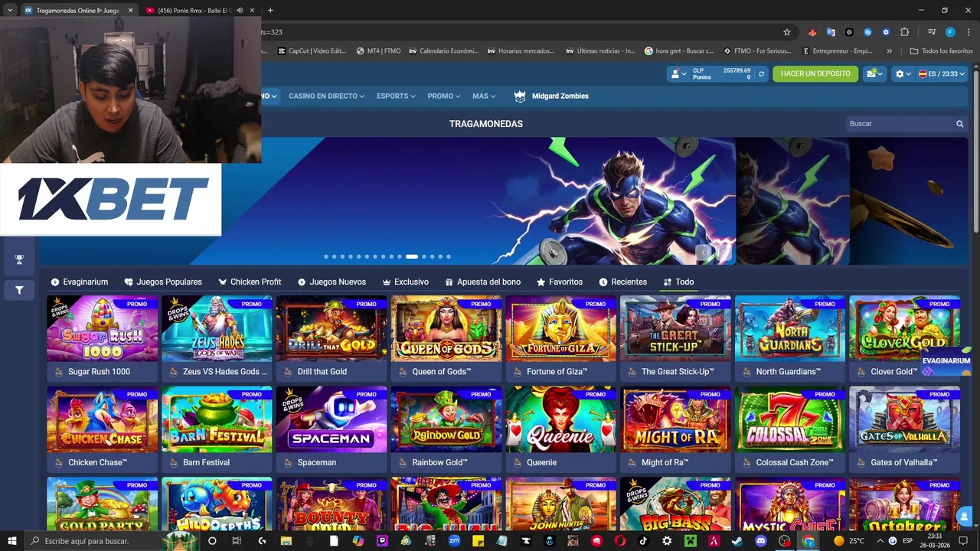Click the trophy icon in left sidebar

pyautogui.click(x=19, y=259)
